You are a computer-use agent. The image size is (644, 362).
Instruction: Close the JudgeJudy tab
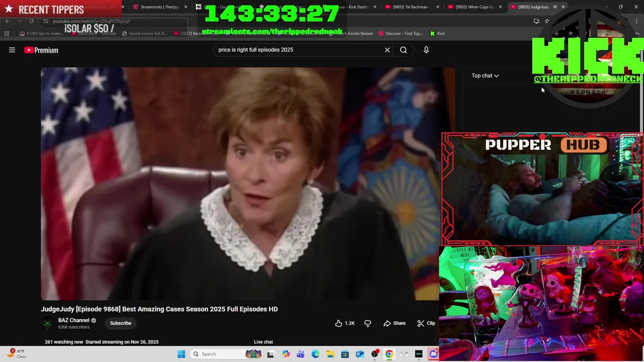(563, 7)
